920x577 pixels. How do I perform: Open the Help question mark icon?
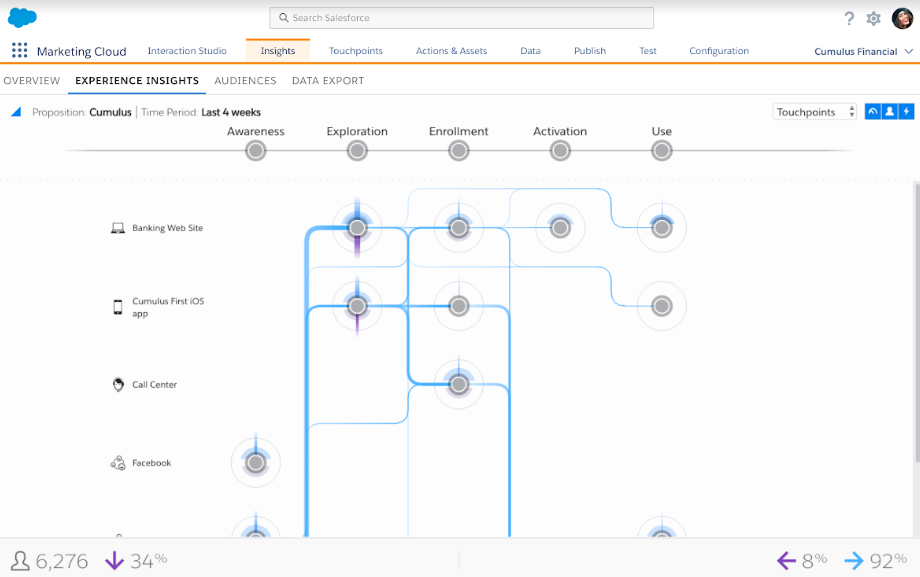pyautogui.click(x=849, y=18)
